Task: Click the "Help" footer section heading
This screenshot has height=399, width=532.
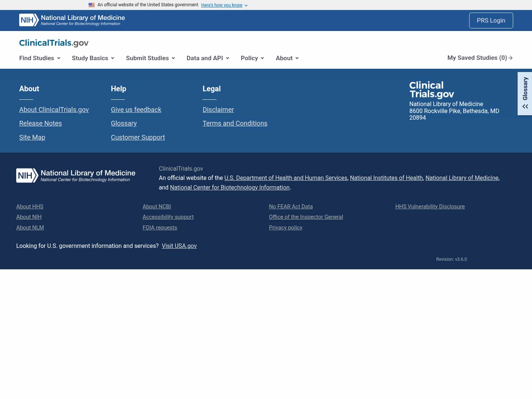Action: tap(119, 89)
